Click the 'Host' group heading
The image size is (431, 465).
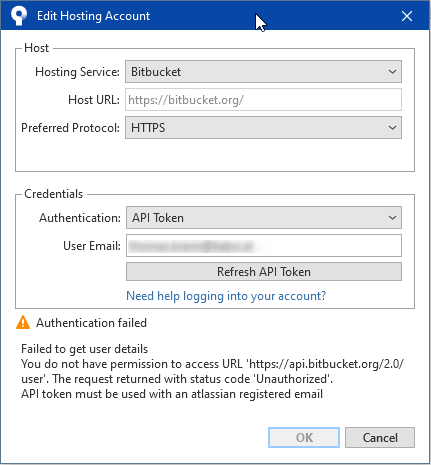point(37,48)
